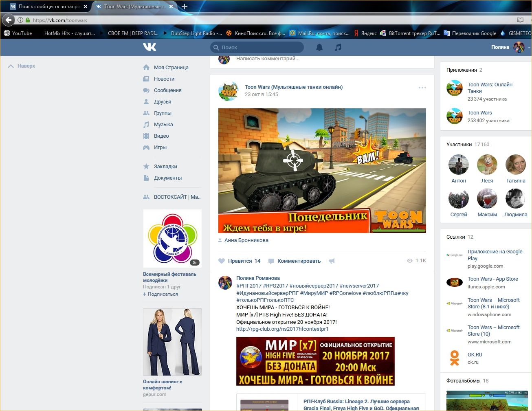The width and height of the screenshot is (532, 411).
Task: Open a new browser tab
Action: pyautogui.click(x=185, y=7)
